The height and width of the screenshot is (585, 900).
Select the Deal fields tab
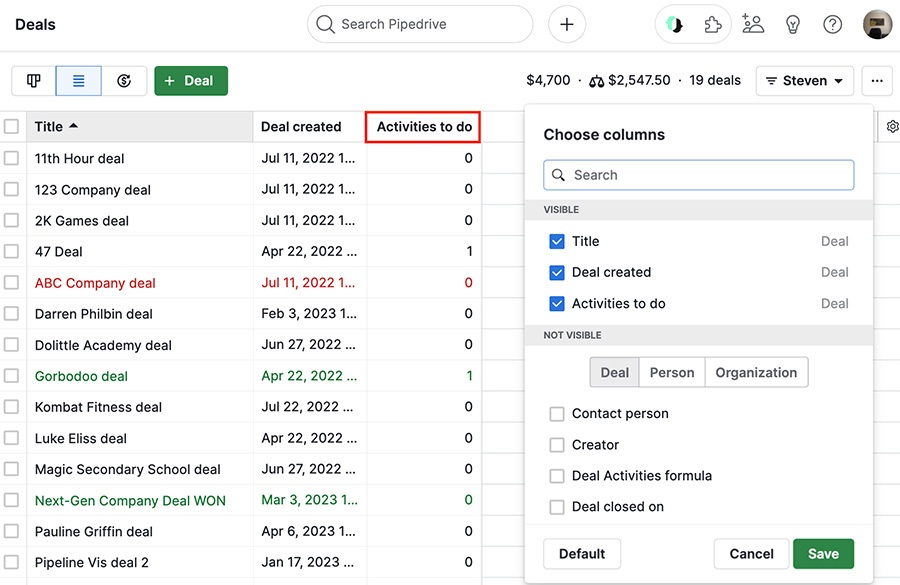pyautogui.click(x=614, y=373)
